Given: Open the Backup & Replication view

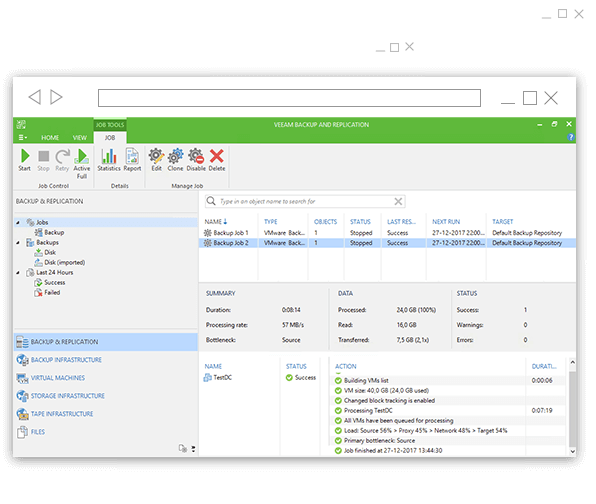Looking at the screenshot, I should [x=106, y=342].
